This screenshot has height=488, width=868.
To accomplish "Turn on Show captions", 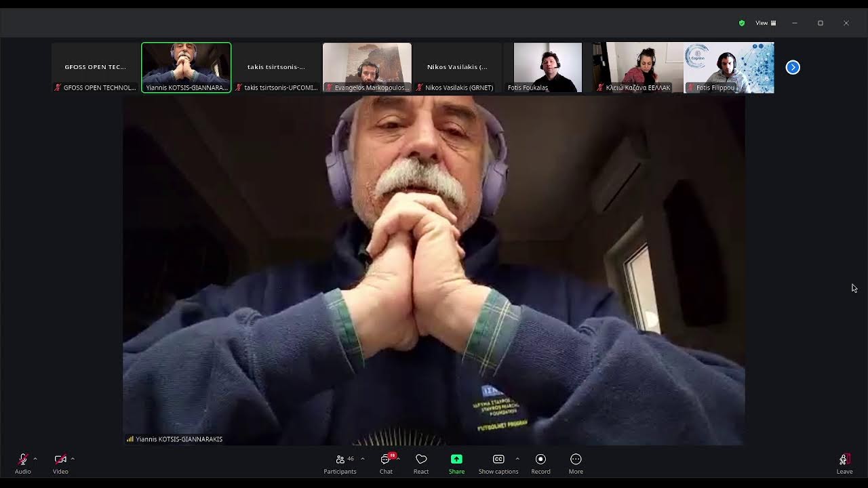I will (498, 463).
